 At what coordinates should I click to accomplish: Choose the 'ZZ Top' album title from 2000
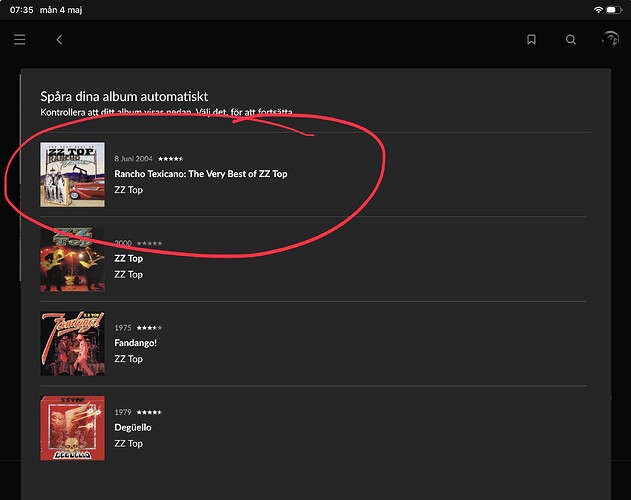click(x=128, y=258)
